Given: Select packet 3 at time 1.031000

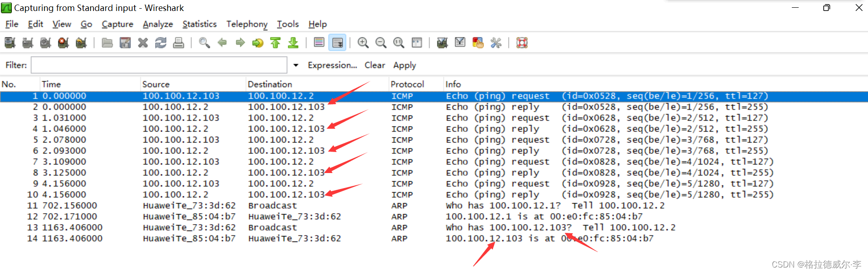Looking at the screenshot, I should pyautogui.click(x=434, y=118).
